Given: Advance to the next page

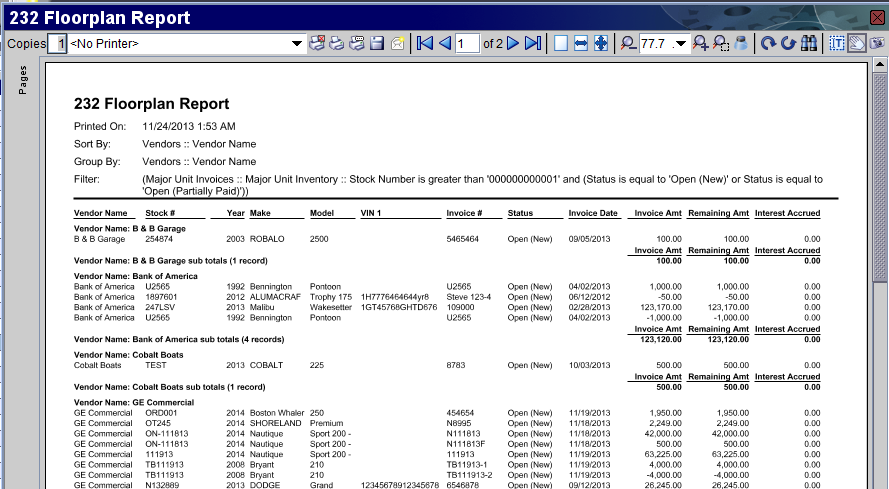Looking at the screenshot, I should pos(513,43).
